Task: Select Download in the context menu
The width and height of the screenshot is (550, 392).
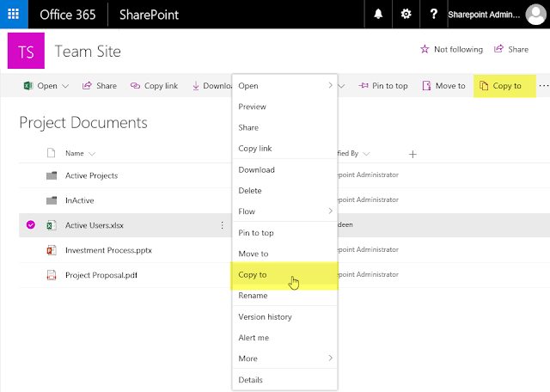Action: pyautogui.click(x=284, y=169)
